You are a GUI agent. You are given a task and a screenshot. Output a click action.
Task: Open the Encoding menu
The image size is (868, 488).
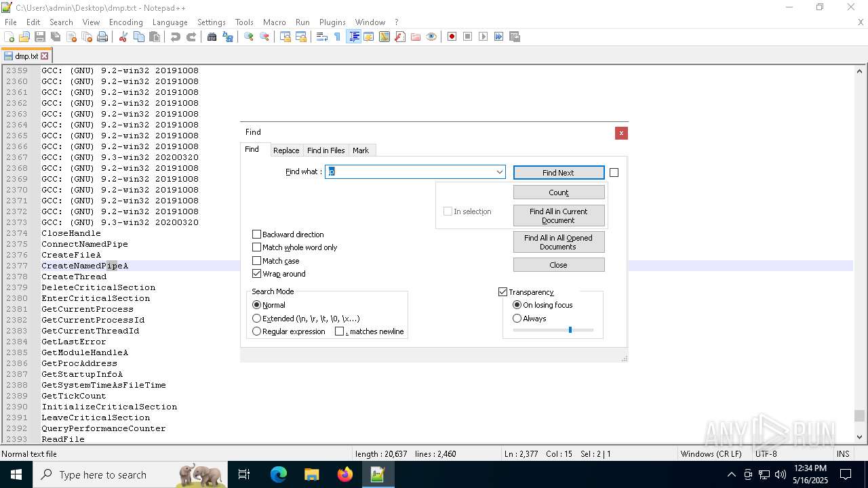[x=125, y=22]
